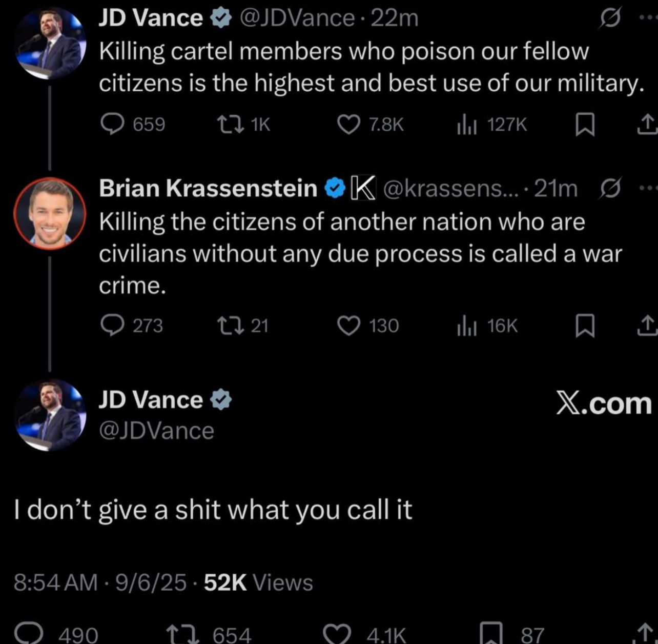Bookmark Brian Krassenstein's tweet
Viewport: 658px width, 644px height.
585,326
